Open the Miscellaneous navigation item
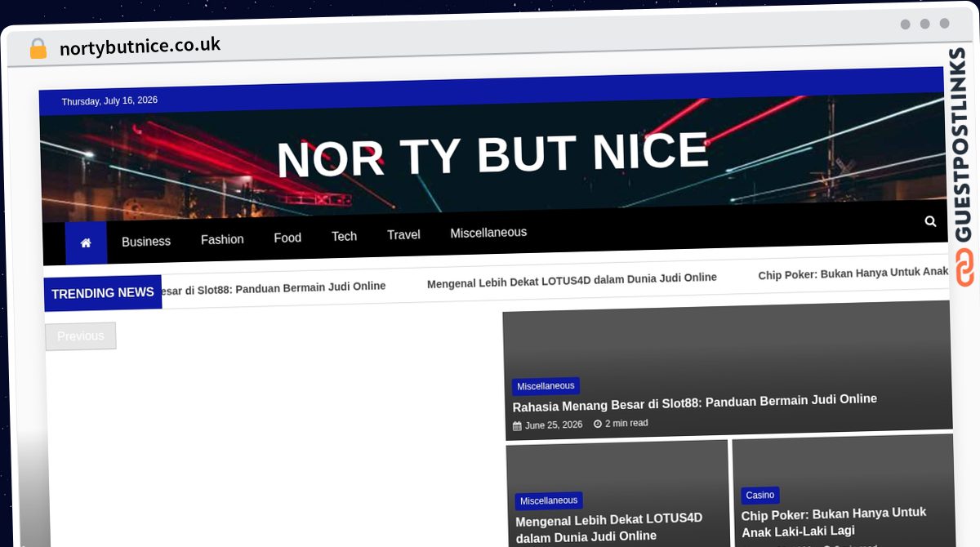This screenshot has height=547, width=980. click(x=488, y=233)
